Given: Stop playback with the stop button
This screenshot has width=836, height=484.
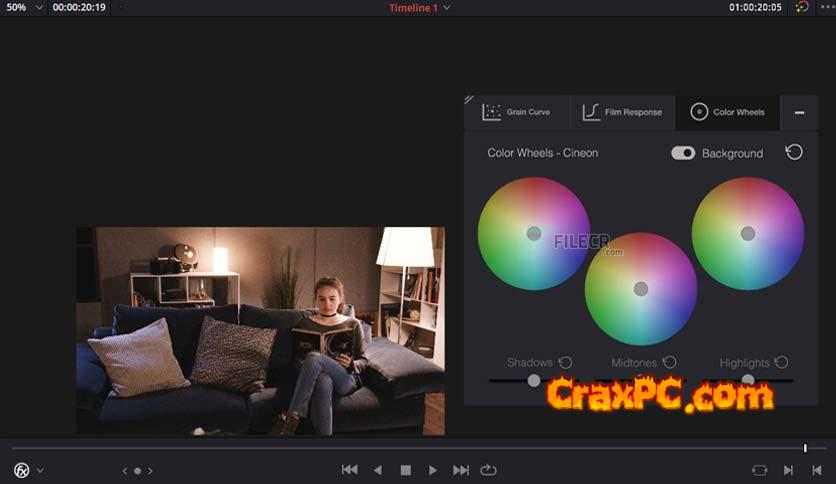Looking at the screenshot, I should tap(405, 470).
